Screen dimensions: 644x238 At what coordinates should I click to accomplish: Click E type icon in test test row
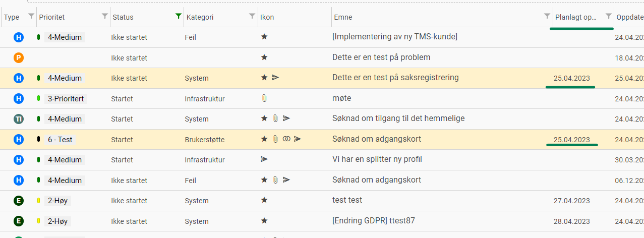pyautogui.click(x=19, y=201)
